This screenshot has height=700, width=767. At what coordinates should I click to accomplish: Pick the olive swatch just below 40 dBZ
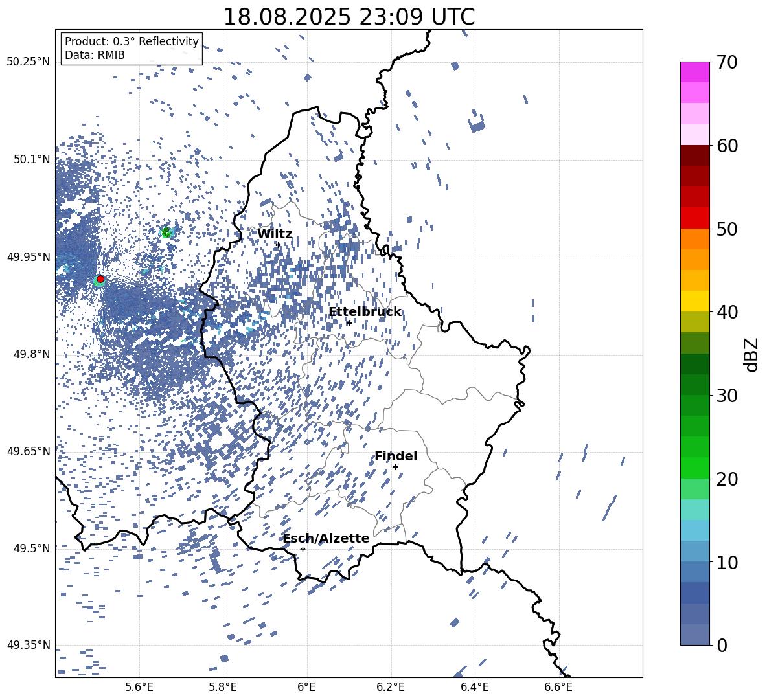coord(695,322)
